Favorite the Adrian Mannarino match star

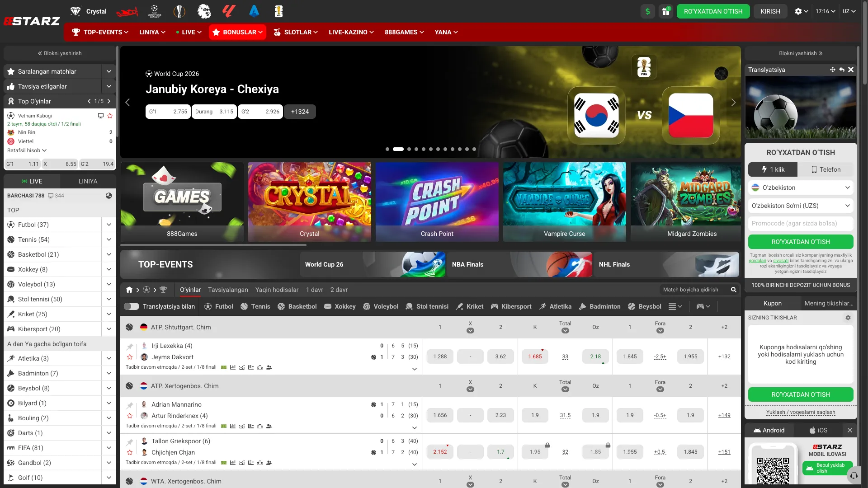pyautogui.click(x=130, y=416)
